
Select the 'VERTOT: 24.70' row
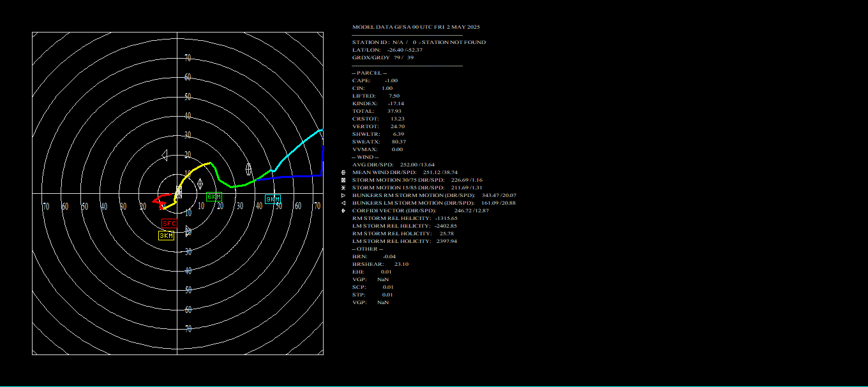pos(378,126)
